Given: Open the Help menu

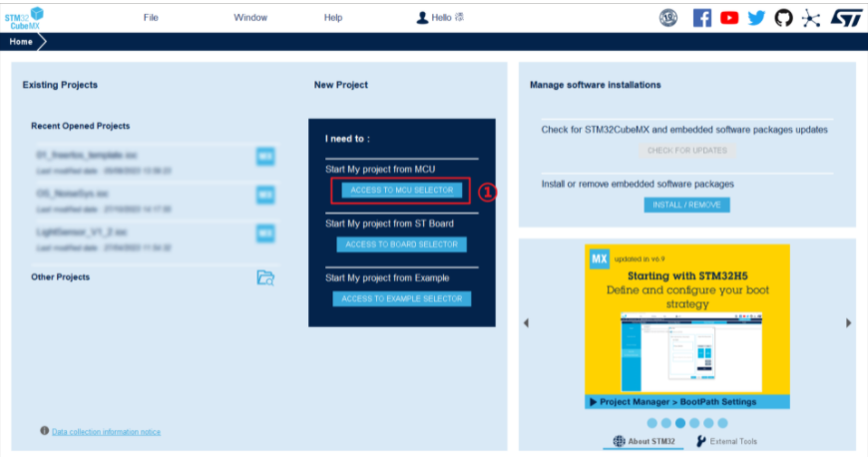Looking at the screenshot, I should pos(333,18).
